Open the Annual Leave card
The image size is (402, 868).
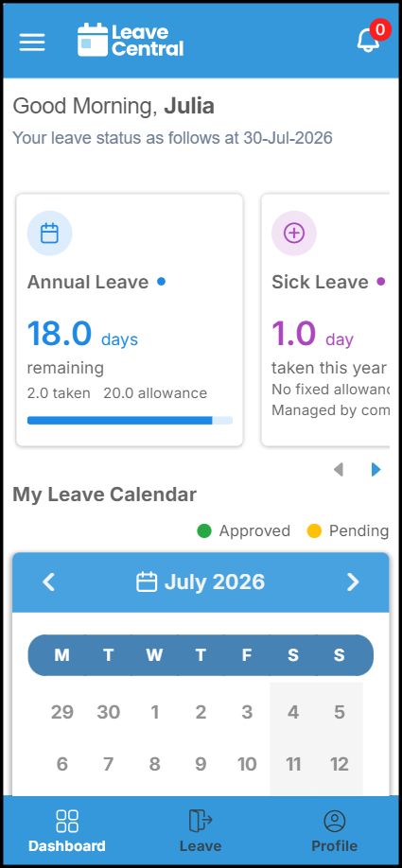(x=130, y=320)
